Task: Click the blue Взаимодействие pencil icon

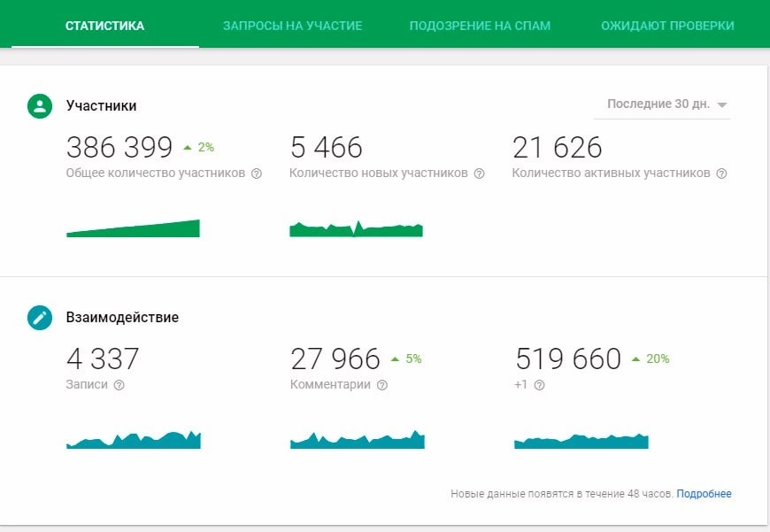Action: coord(40,318)
